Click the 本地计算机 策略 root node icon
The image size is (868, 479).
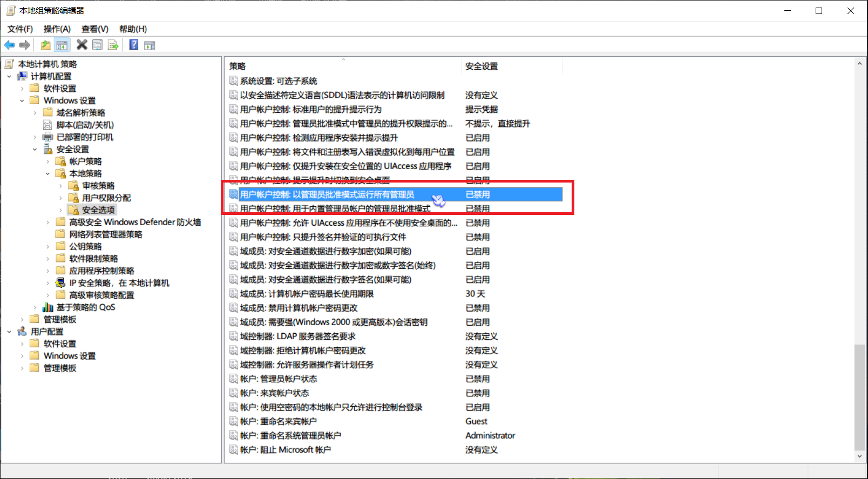pyautogui.click(x=9, y=64)
